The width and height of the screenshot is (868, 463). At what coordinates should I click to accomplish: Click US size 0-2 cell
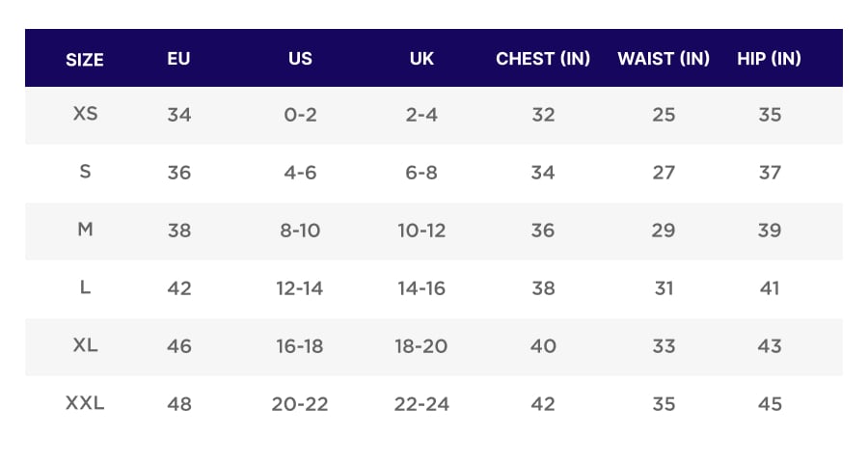(x=300, y=115)
